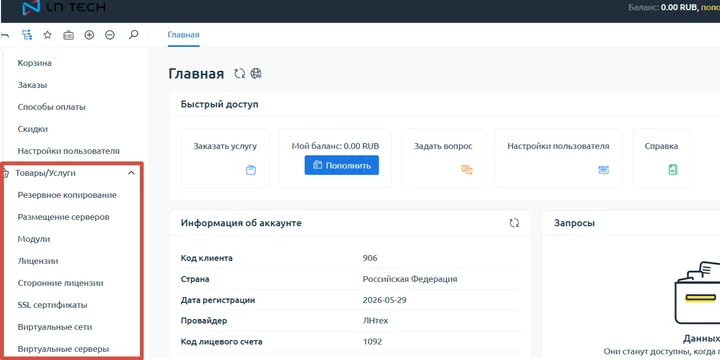Select Модули menu item

pos(34,239)
